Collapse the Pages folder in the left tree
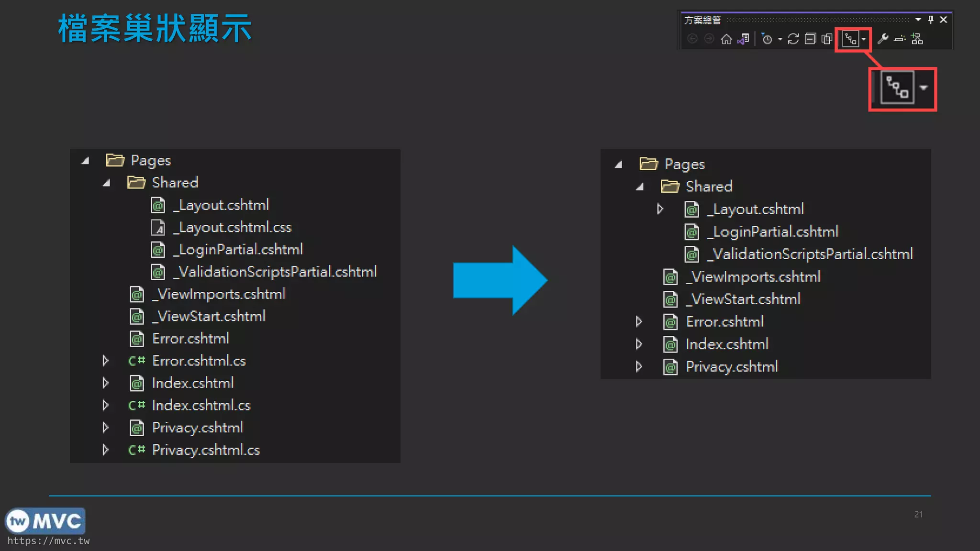Screen dimensions: 980x551 [x=86, y=161]
